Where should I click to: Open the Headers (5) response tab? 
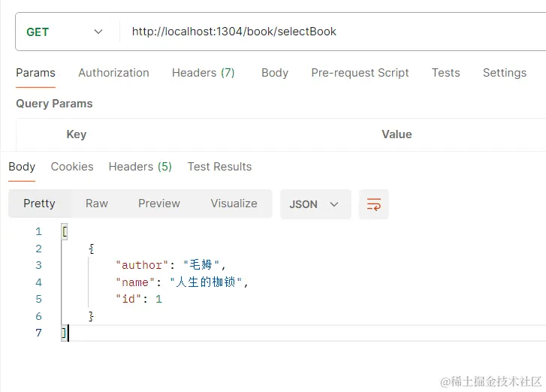coord(140,167)
